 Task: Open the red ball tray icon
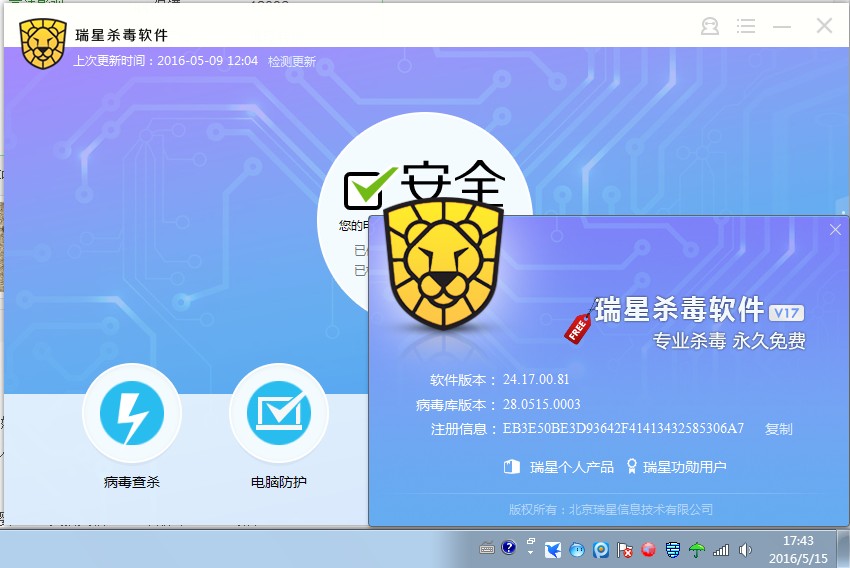(x=648, y=550)
